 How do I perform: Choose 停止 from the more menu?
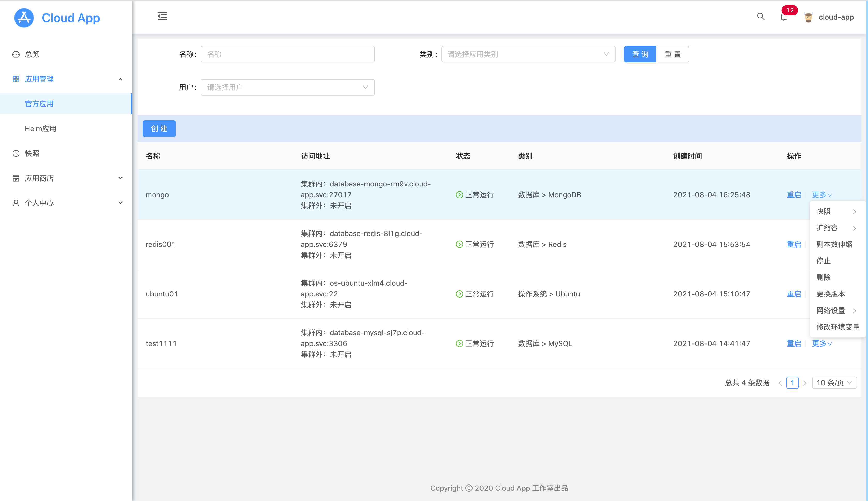pos(837,261)
